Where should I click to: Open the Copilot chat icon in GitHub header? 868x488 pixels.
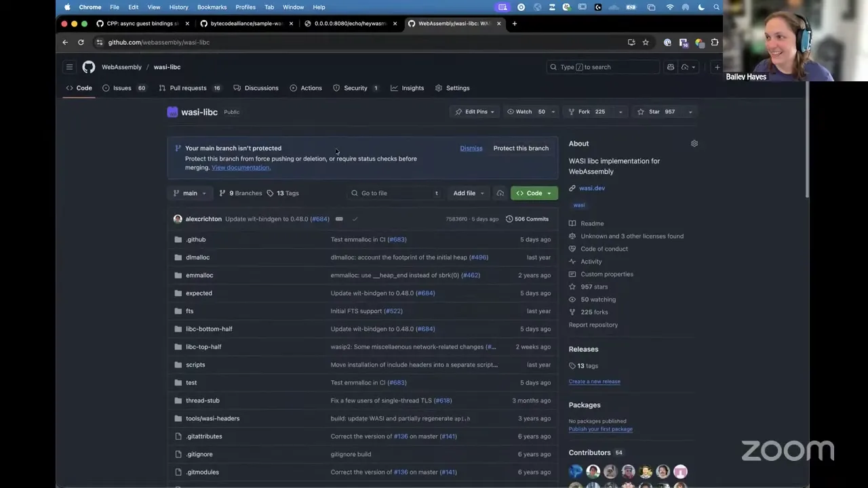pyautogui.click(x=671, y=67)
